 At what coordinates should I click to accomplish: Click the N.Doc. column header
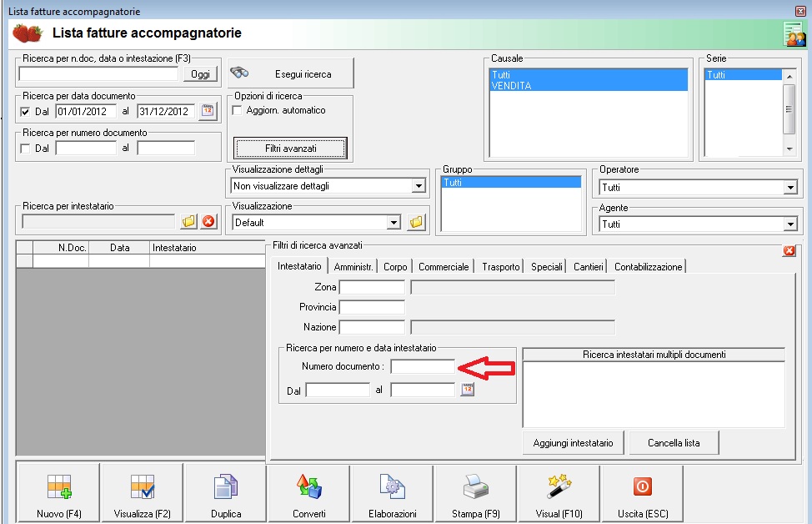coord(61,248)
